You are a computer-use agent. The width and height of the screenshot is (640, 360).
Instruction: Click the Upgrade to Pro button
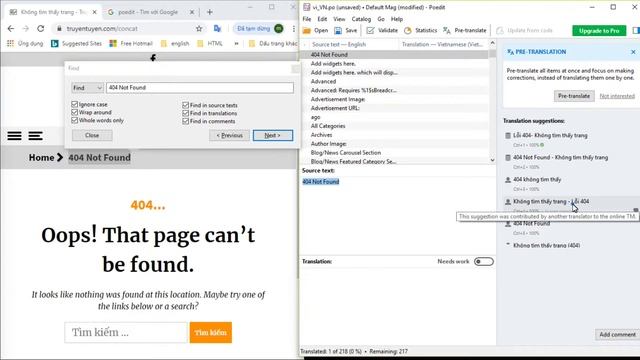(599, 31)
